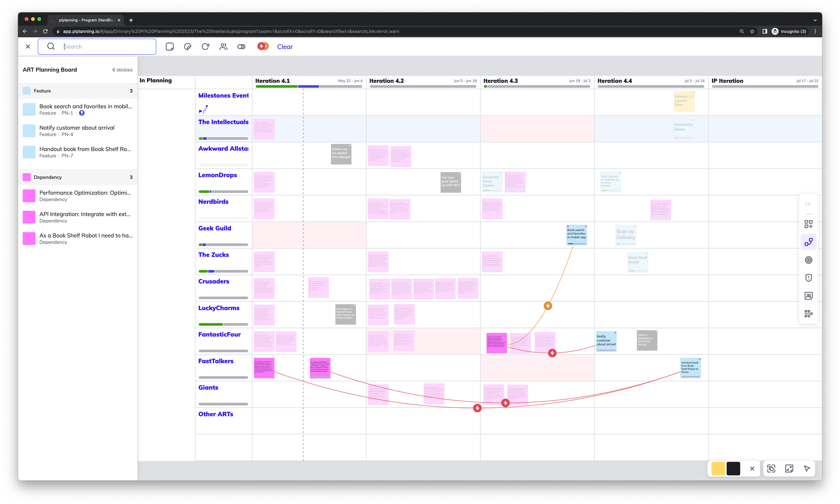Toggle the error and warning link filter
This screenshot has height=504, width=840.
(x=263, y=47)
